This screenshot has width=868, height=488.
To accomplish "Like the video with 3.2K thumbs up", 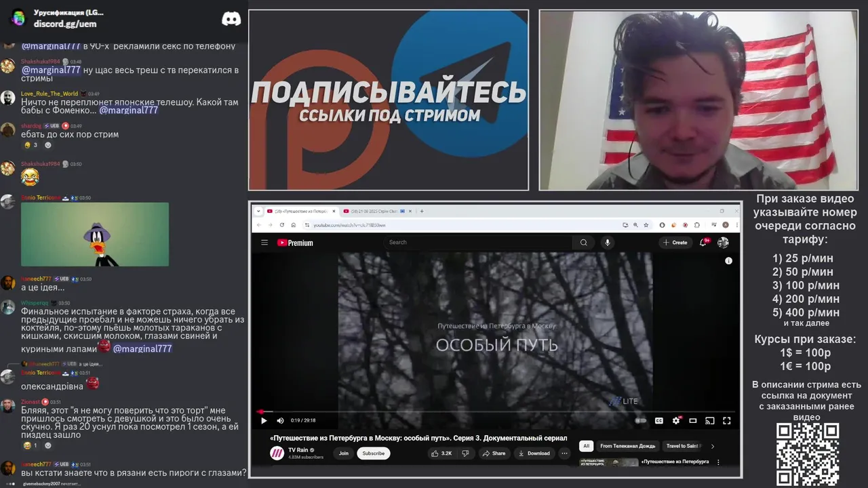I will (441, 453).
